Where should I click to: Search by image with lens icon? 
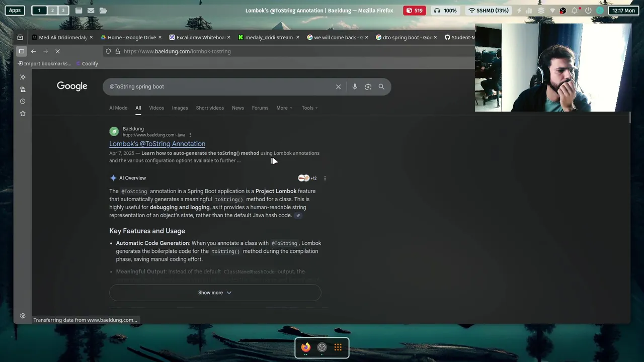tap(368, 86)
